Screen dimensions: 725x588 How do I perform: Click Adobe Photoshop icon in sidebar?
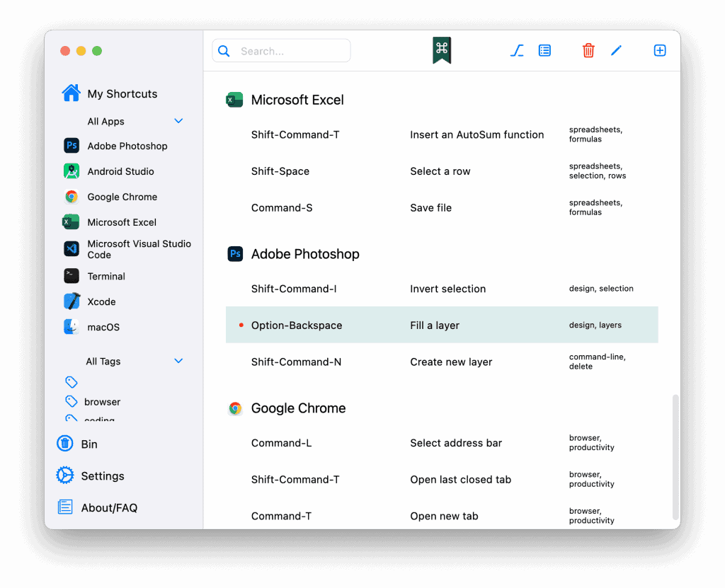72,146
